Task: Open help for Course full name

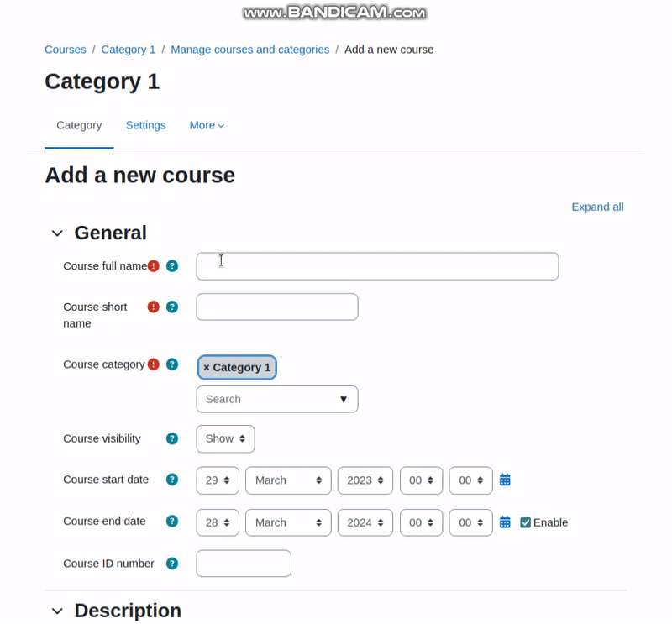Action: [172, 266]
